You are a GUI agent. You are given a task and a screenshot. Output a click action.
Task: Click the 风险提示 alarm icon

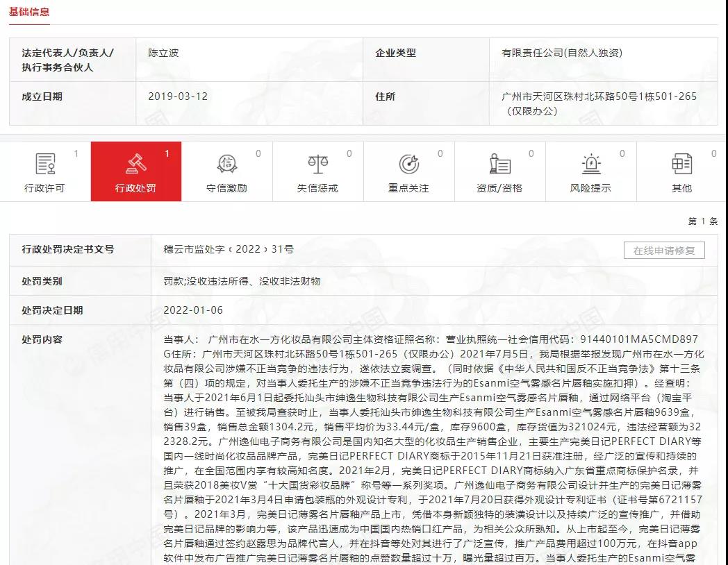[591, 164]
